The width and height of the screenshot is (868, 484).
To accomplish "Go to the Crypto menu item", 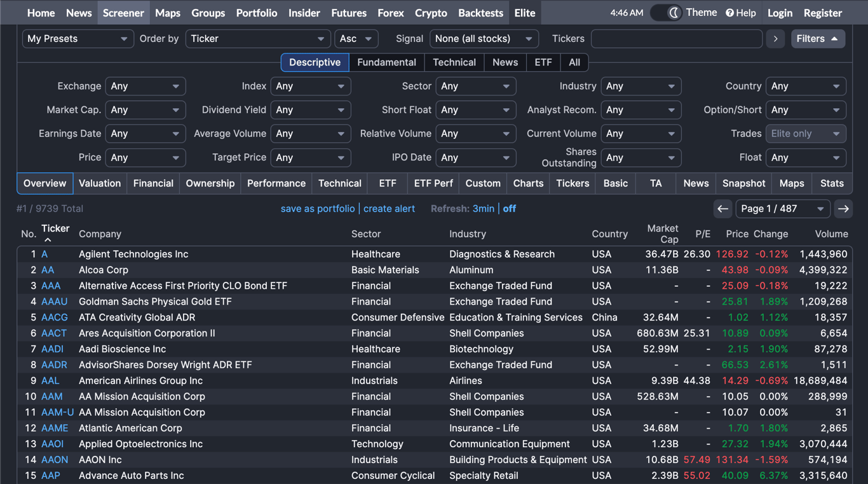I will click(431, 13).
